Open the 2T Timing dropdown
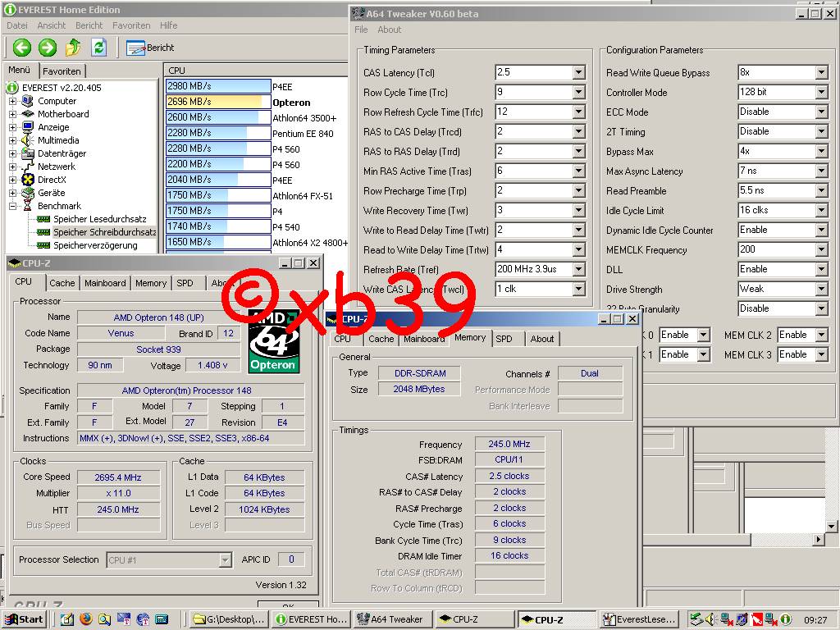This screenshot has width=840, height=630. click(x=822, y=132)
